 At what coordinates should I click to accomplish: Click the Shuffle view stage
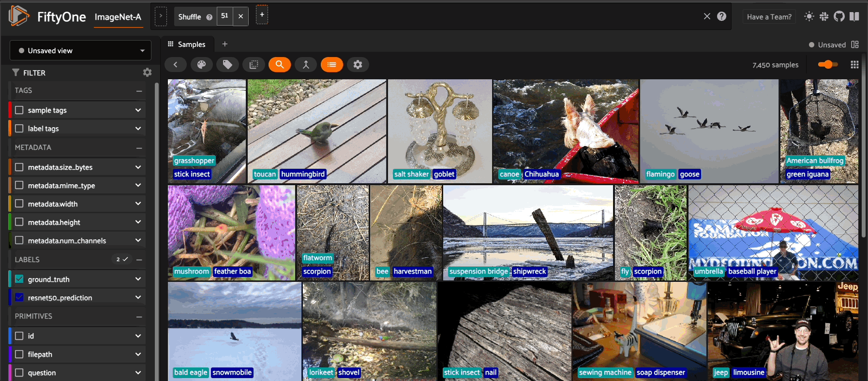point(189,17)
